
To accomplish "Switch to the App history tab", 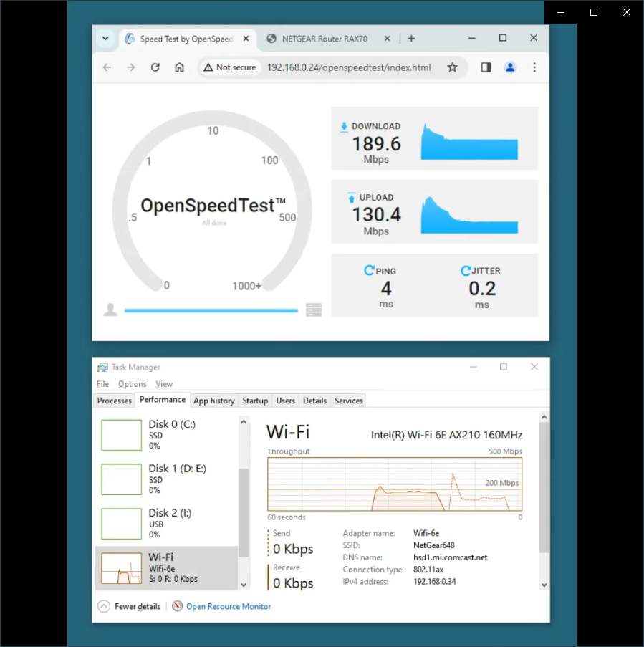I will [213, 401].
